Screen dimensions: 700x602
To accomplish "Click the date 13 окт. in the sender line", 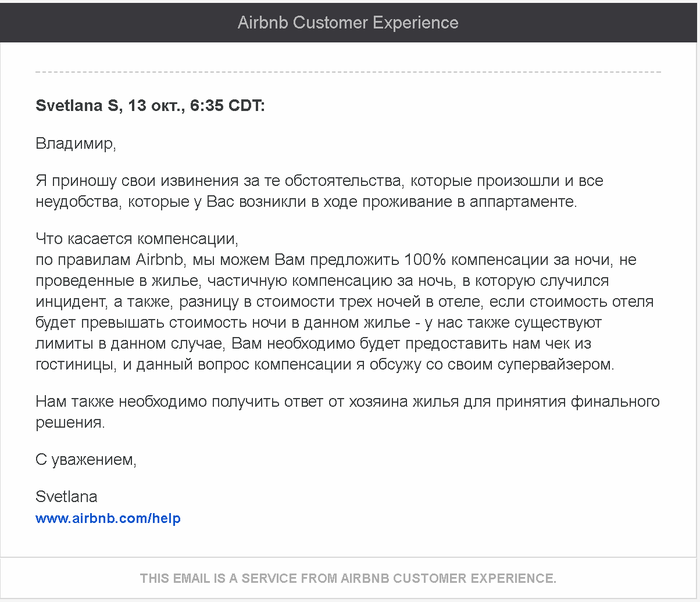I will [x=160, y=105].
